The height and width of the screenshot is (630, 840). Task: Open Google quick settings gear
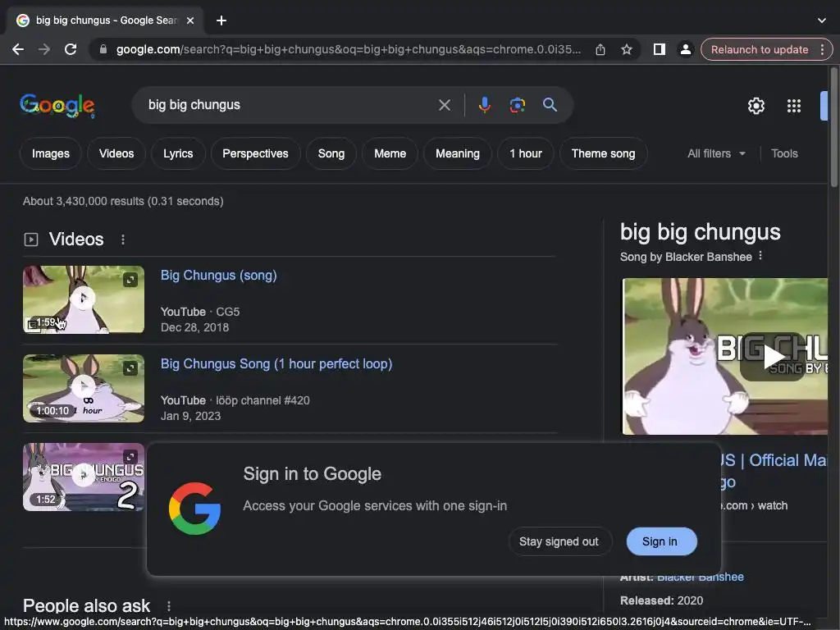(756, 106)
